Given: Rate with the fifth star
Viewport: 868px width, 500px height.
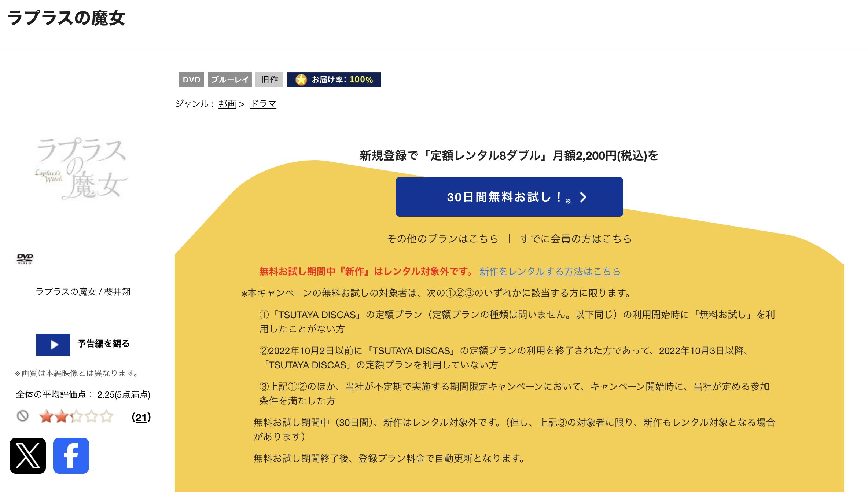Looking at the screenshot, I should (107, 416).
